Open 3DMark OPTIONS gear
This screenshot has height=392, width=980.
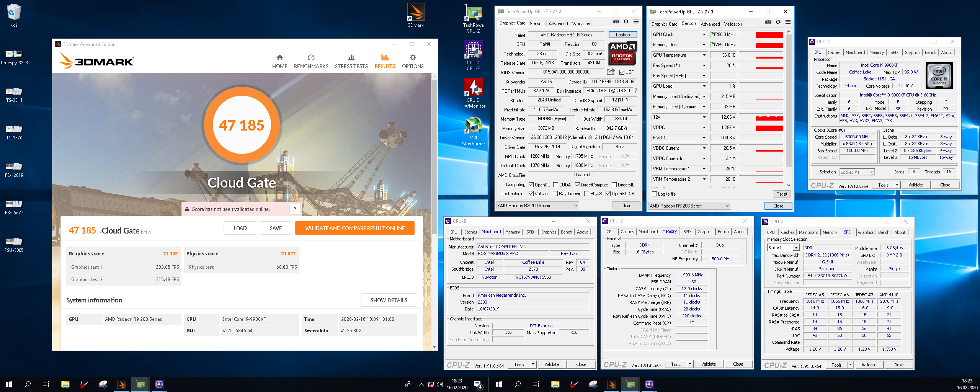(x=413, y=61)
